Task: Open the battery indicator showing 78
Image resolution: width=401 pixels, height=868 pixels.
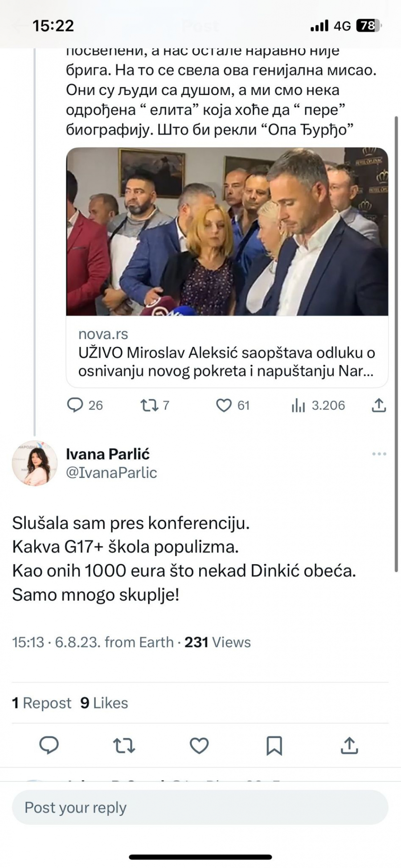Action: 369,26
